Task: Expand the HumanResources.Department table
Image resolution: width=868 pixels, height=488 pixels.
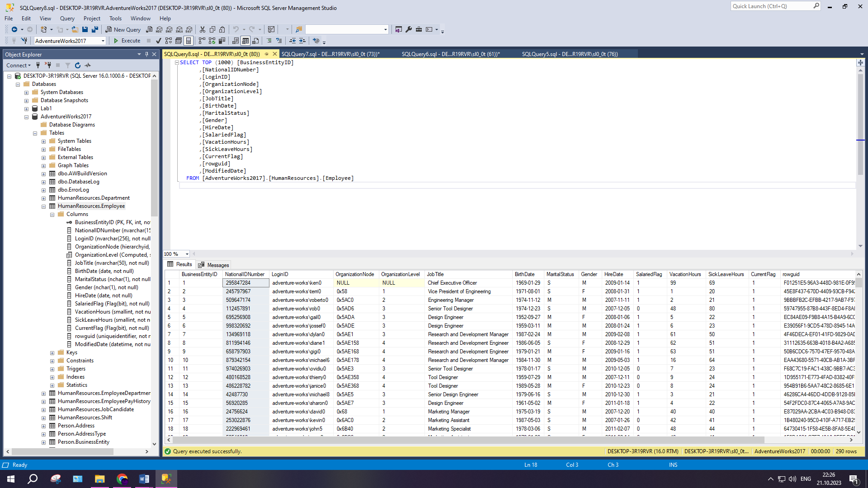Action: pyautogui.click(x=44, y=198)
